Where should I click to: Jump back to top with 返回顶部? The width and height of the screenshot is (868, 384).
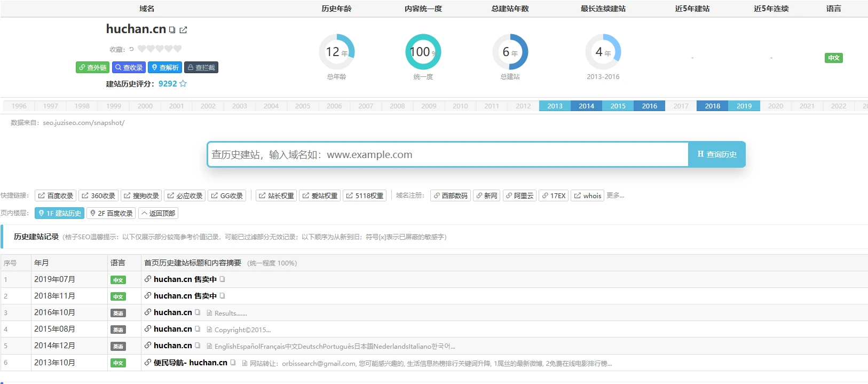tap(158, 213)
